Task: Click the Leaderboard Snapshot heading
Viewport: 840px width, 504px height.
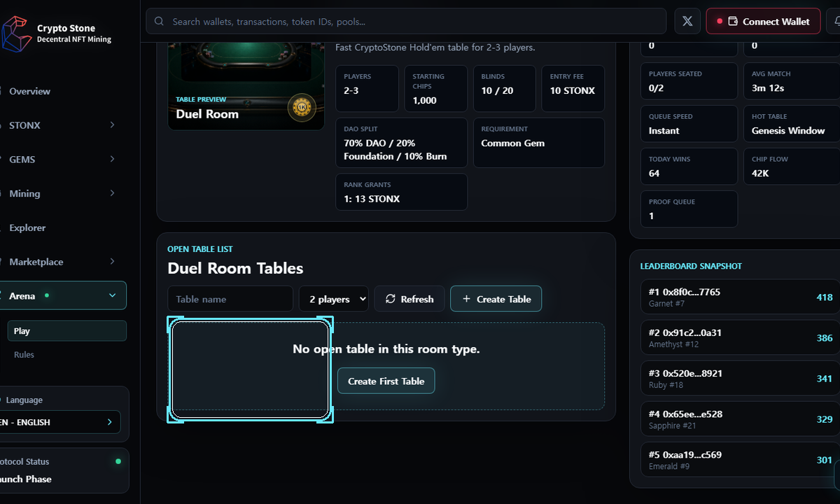Action: click(691, 266)
